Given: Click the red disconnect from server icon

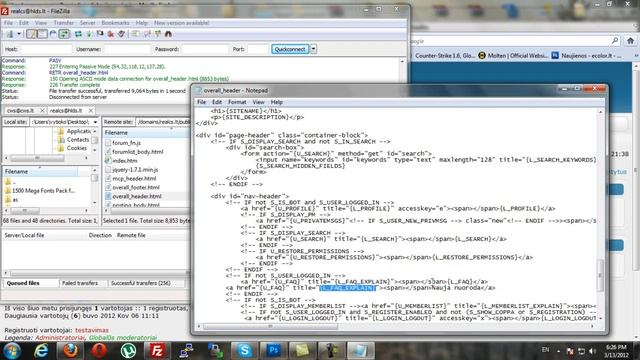Looking at the screenshot, I should (x=111, y=34).
